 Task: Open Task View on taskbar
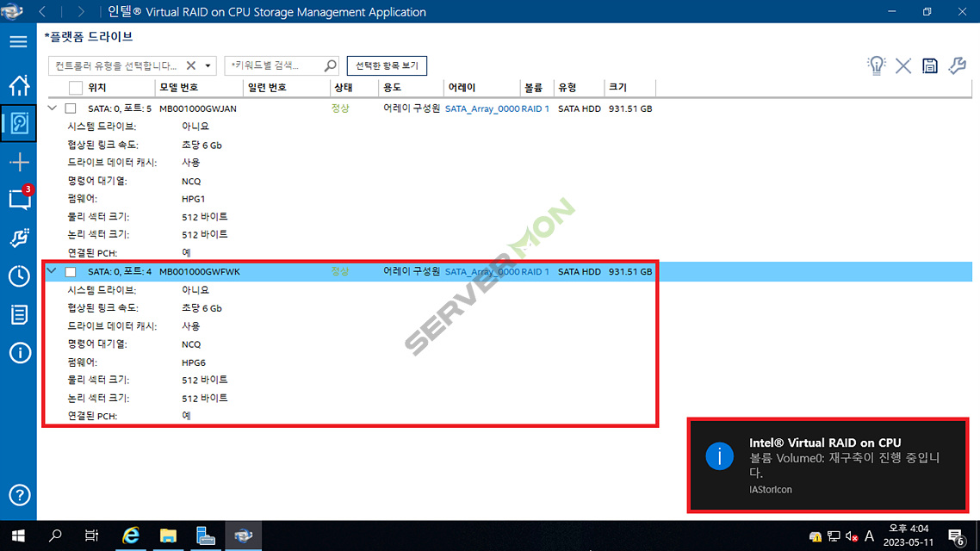pos(92,536)
